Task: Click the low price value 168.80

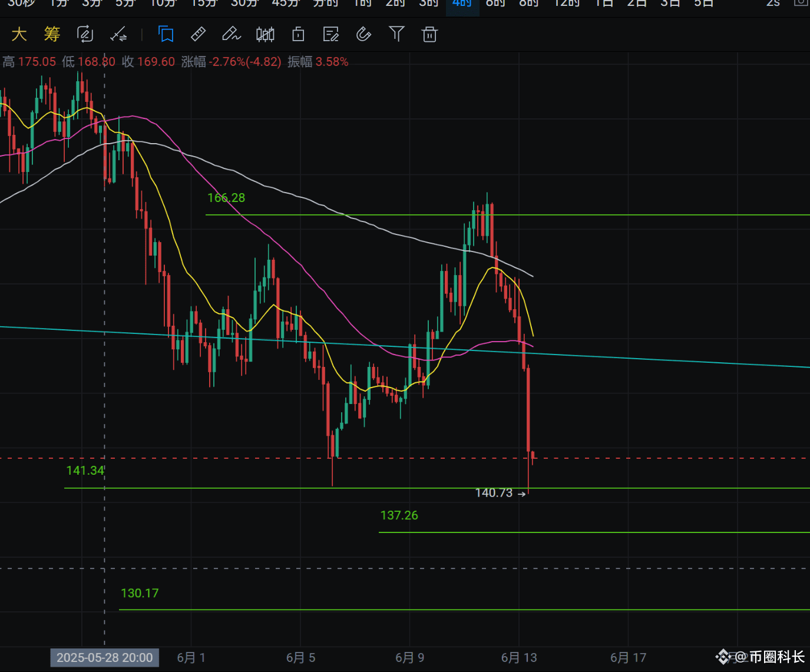Action: click(x=97, y=62)
